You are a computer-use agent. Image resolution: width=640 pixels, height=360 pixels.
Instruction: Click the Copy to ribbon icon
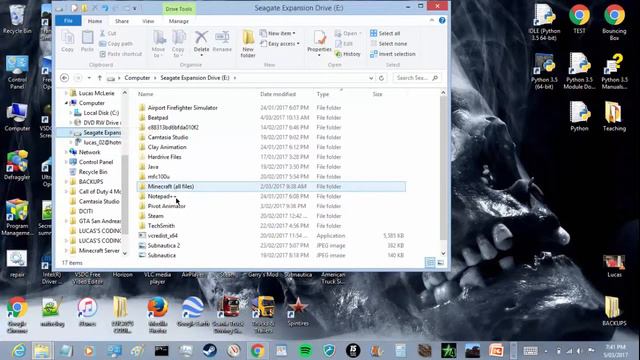coord(178,44)
